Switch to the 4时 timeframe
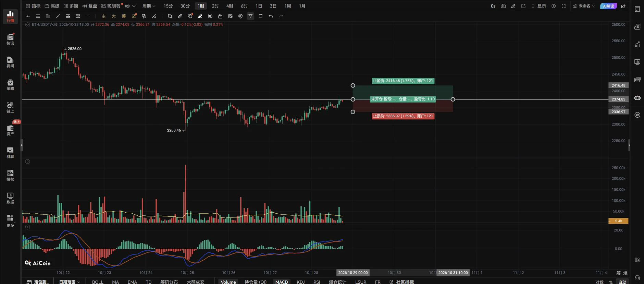This screenshot has width=644, height=284. [x=230, y=6]
